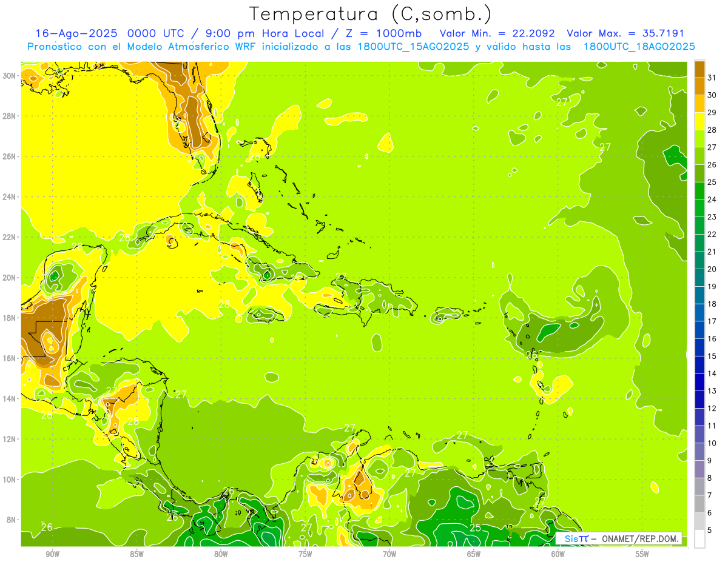728x562 pixels.
Task: Click the legend value 5
Action: pyautogui.click(x=710, y=530)
